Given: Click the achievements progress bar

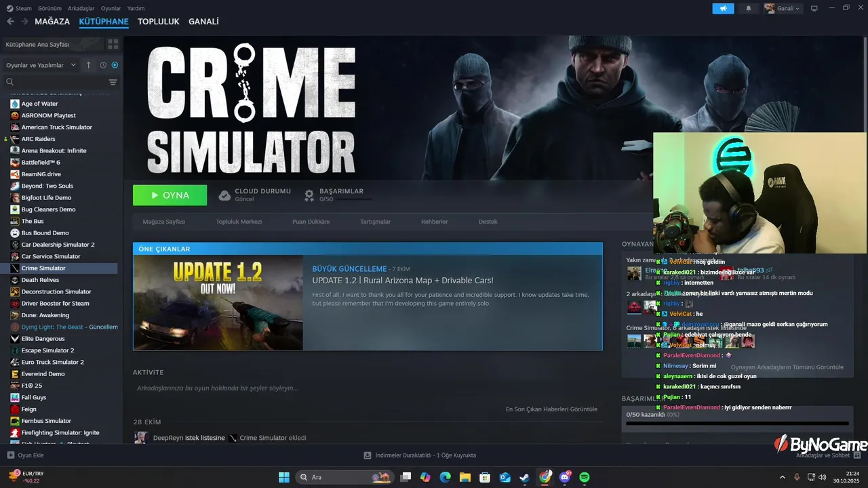Looking at the screenshot, I should point(737,424).
